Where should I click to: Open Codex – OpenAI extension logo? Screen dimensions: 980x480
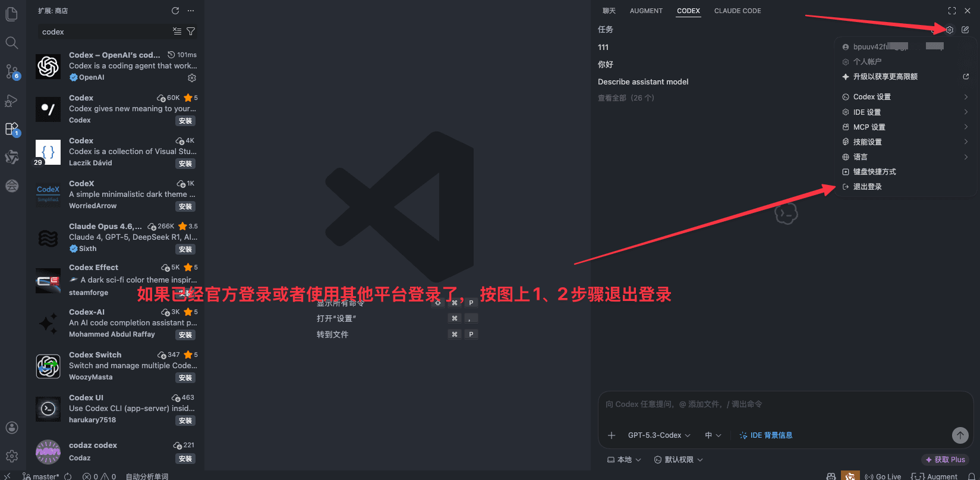(x=48, y=66)
